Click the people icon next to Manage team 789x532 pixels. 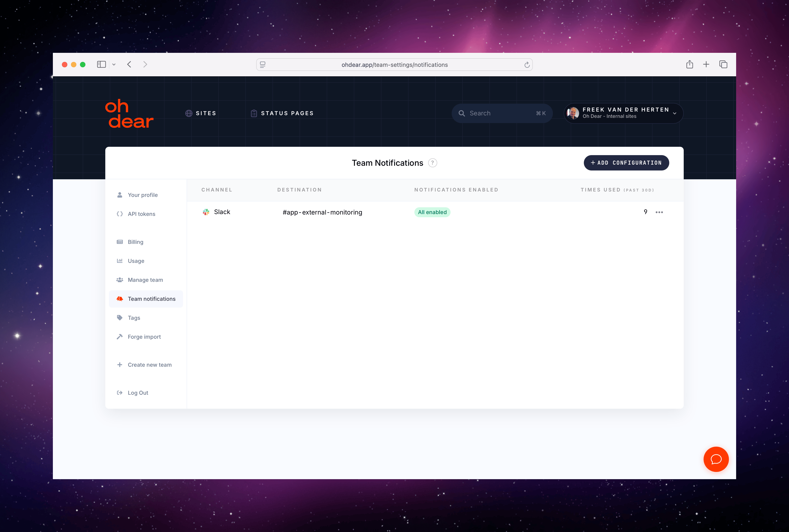click(120, 280)
